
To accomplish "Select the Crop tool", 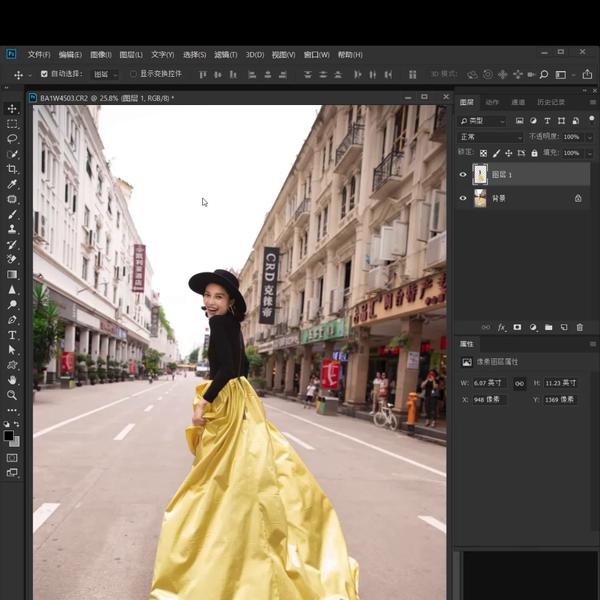I will (x=12, y=169).
